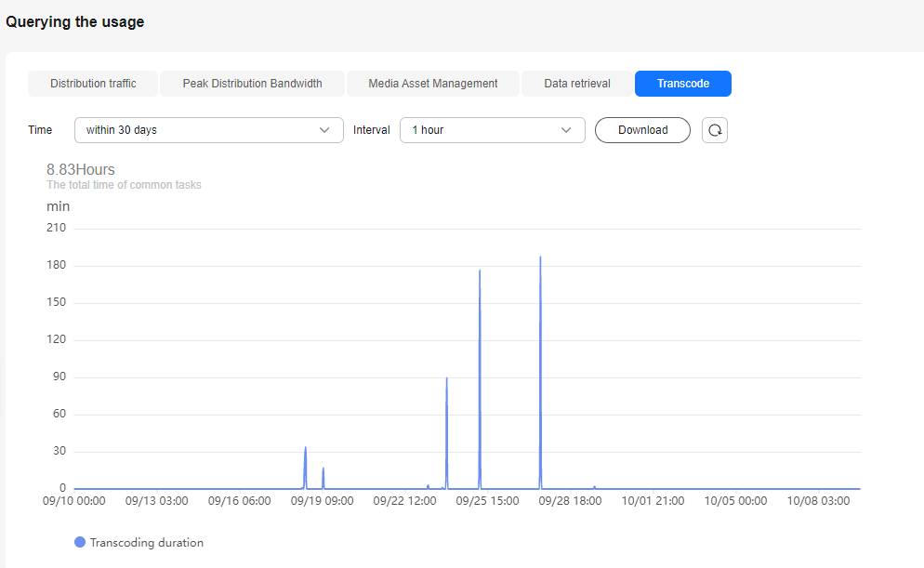The image size is (924, 568).
Task: Click the 09/16 06:00 x-axis label
Action: (239, 501)
